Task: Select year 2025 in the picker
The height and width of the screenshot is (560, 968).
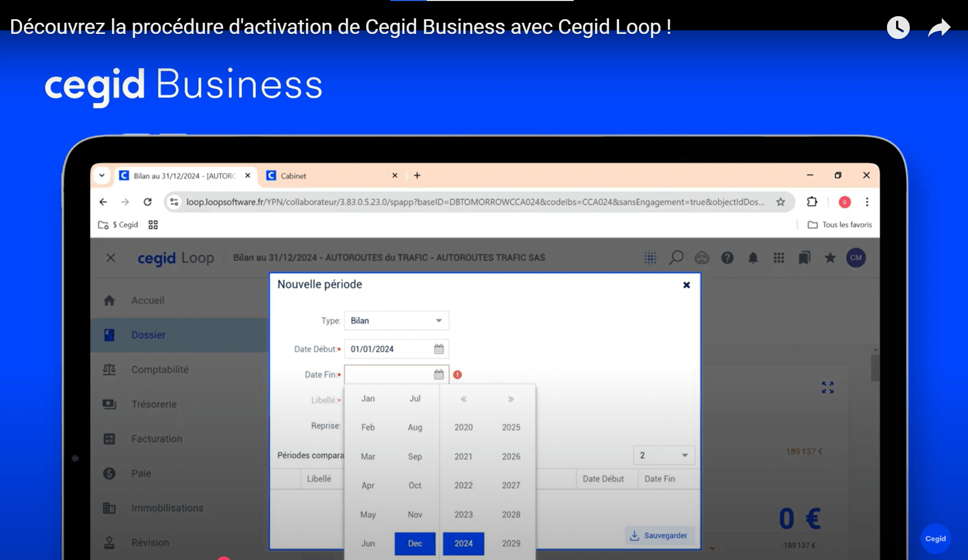Action: click(x=511, y=427)
